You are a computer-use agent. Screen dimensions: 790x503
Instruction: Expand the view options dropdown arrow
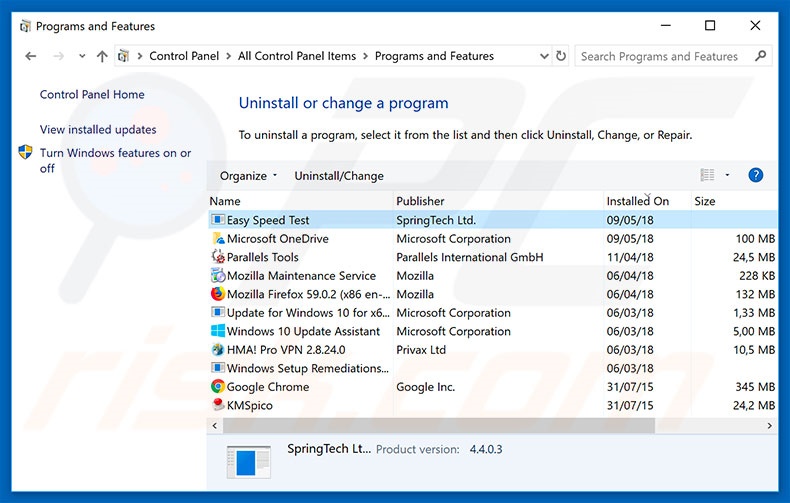pos(727,175)
